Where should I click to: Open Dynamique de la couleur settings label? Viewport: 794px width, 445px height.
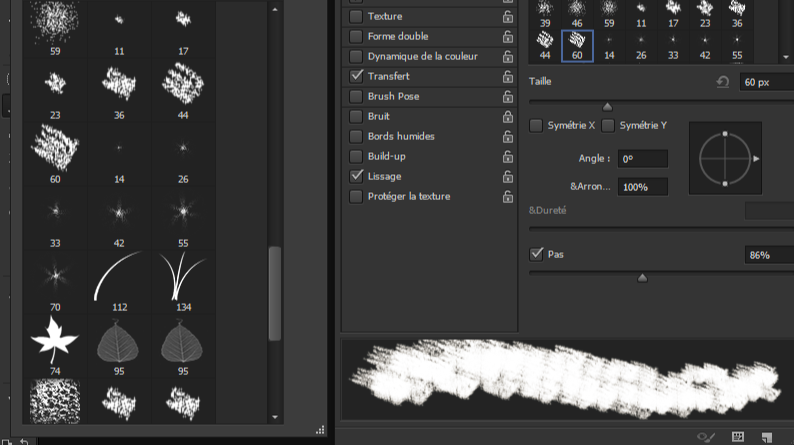click(422, 56)
